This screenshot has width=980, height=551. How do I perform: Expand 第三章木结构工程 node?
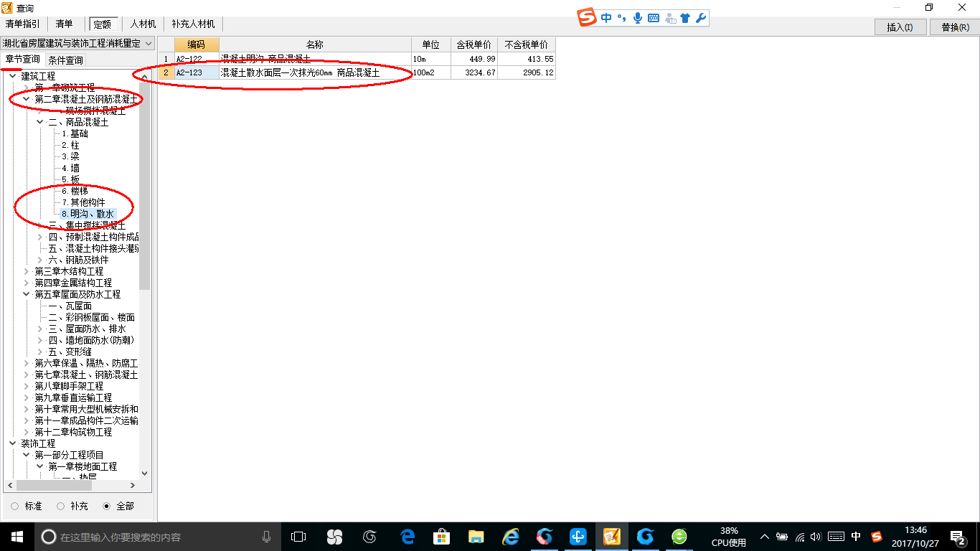click(27, 271)
